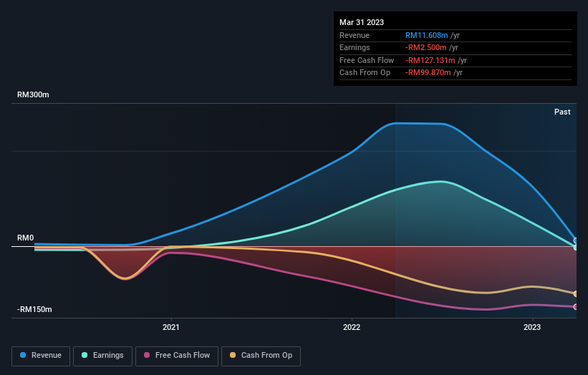The width and height of the screenshot is (588, 375).
Task: Click the -RM150m y-axis label
Action: pos(34,309)
